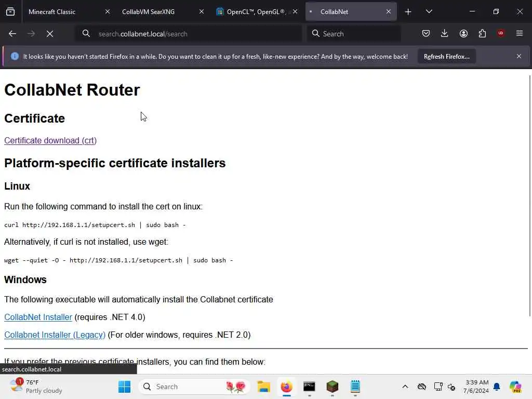Image resolution: width=532 pixels, height=399 pixels.
Task: Show hidden system tray icons chevron
Action: [405, 387]
